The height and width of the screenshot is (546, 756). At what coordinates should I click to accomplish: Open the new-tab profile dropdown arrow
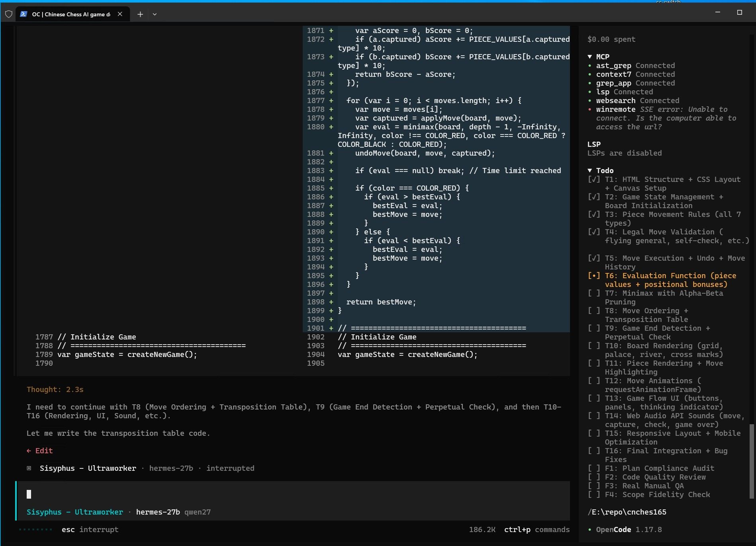coord(155,14)
